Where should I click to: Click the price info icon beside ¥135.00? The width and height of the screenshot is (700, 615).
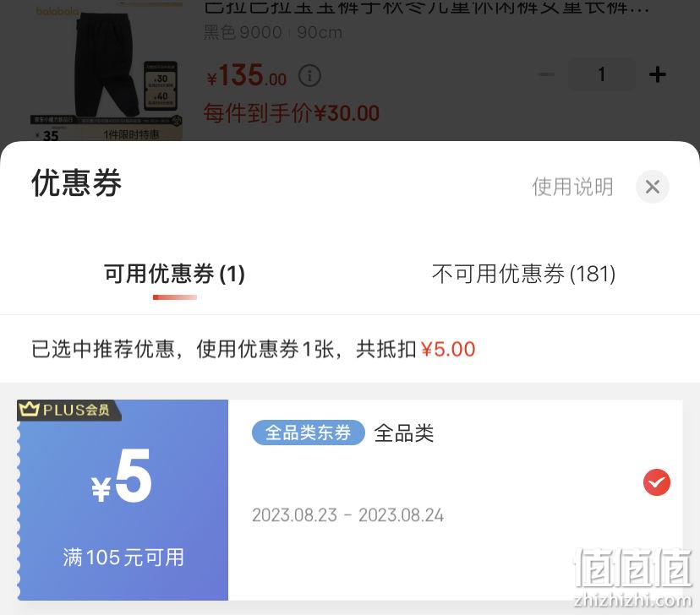click(x=309, y=76)
